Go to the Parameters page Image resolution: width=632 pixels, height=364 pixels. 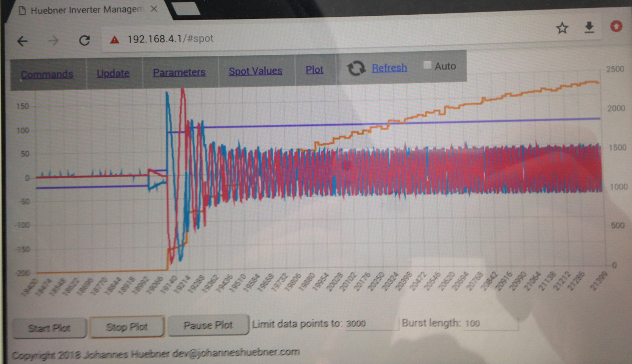[x=179, y=73]
